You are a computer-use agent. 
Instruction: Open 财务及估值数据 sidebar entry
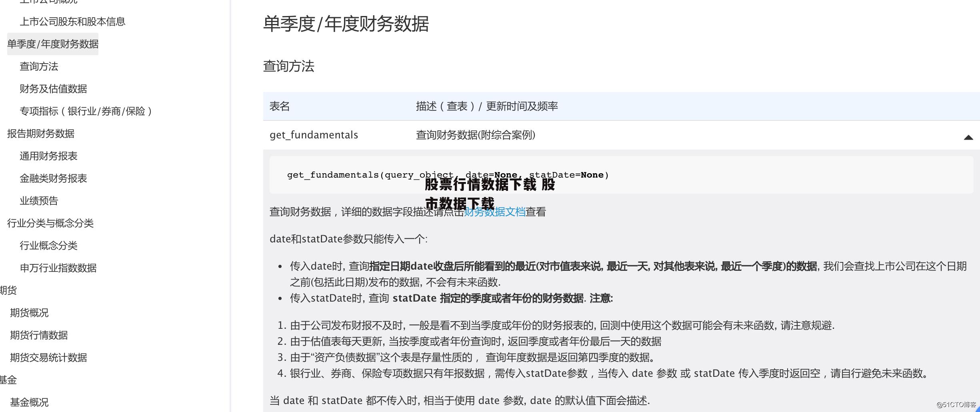coord(53,89)
